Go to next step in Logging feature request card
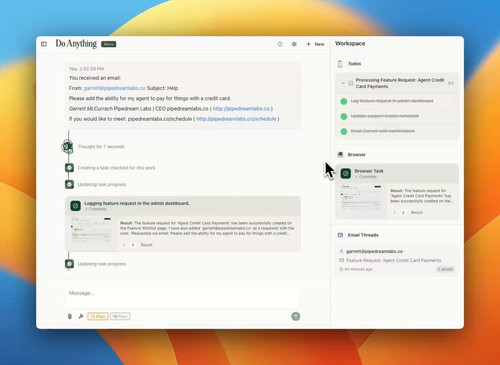The width and height of the screenshot is (500, 365). 133,245
